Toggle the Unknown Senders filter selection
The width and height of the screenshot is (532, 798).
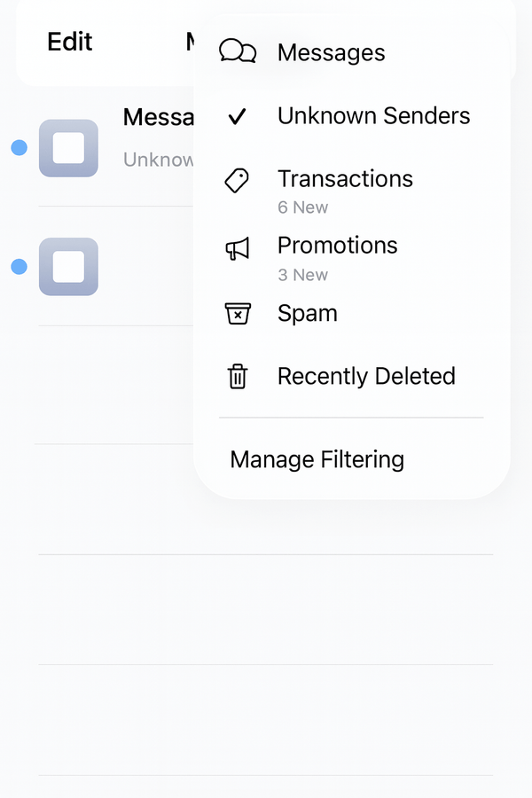coord(373,115)
